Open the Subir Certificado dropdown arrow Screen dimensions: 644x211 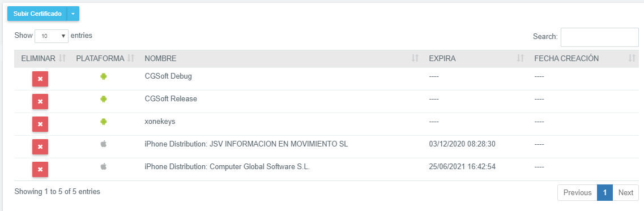pyautogui.click(x=72, y=14)
